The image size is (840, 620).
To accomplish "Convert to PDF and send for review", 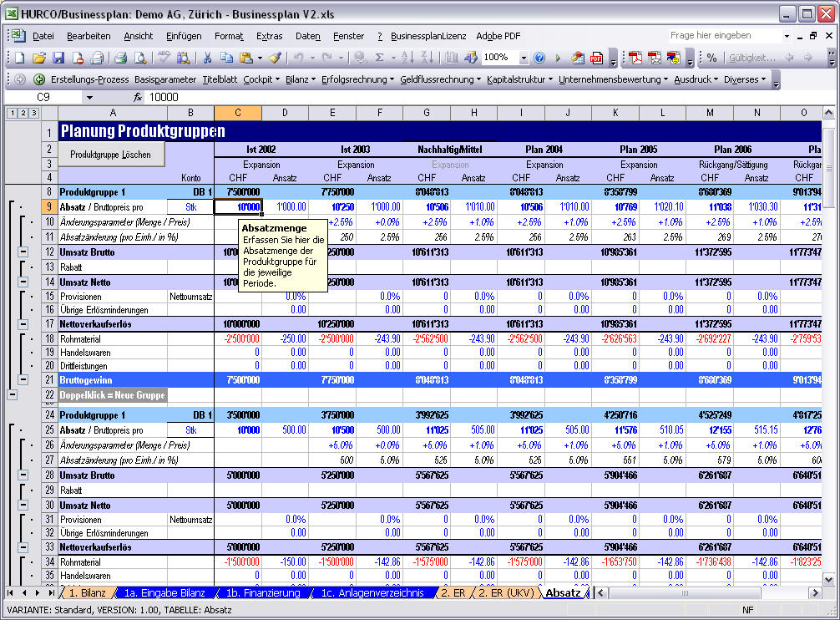I will click(673, 58).
